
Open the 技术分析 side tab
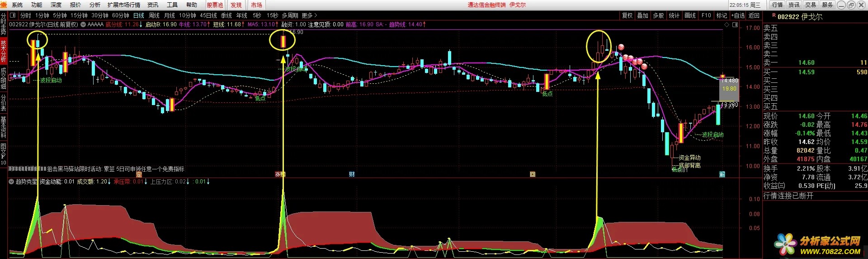pyautogui.click(x=4, y=51)
